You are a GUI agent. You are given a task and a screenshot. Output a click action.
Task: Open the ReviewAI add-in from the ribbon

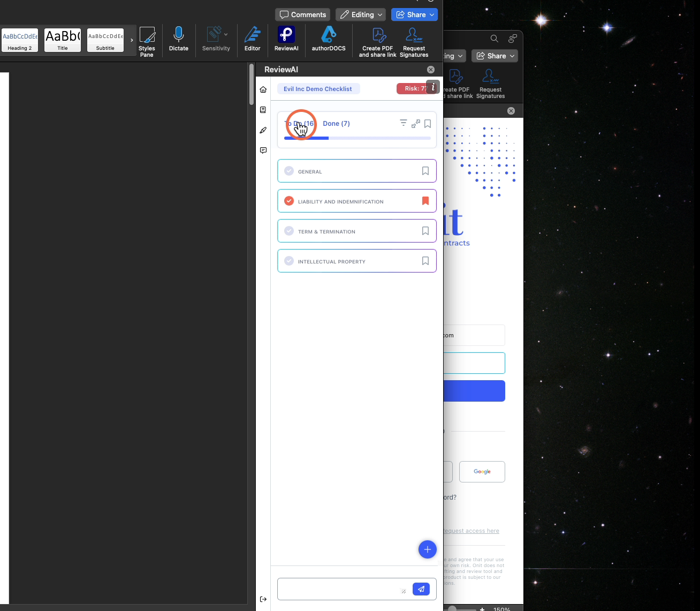point(286,39)
